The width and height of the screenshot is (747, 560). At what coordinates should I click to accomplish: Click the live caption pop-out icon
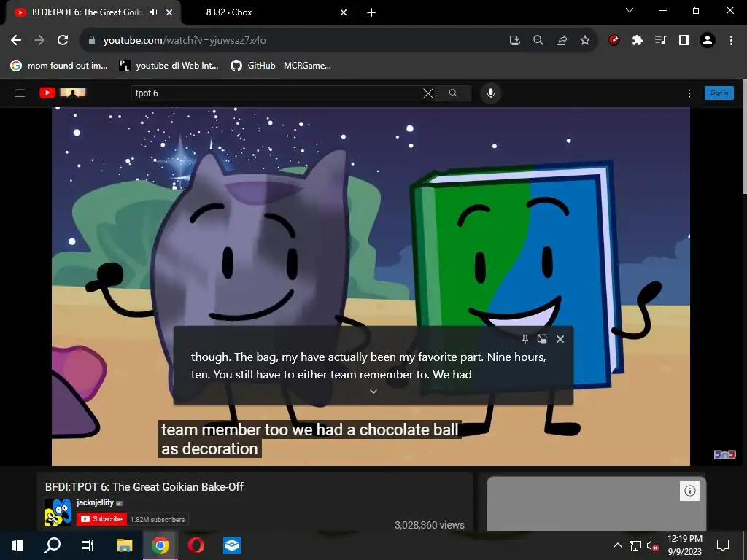click(542, 339)
